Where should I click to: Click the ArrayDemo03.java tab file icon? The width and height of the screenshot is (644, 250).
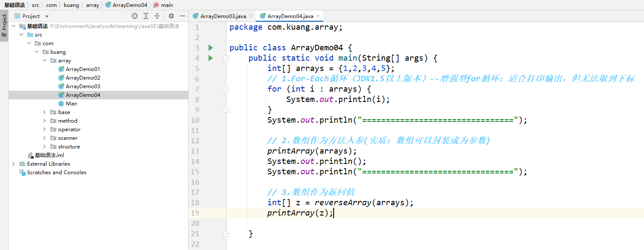196,16
